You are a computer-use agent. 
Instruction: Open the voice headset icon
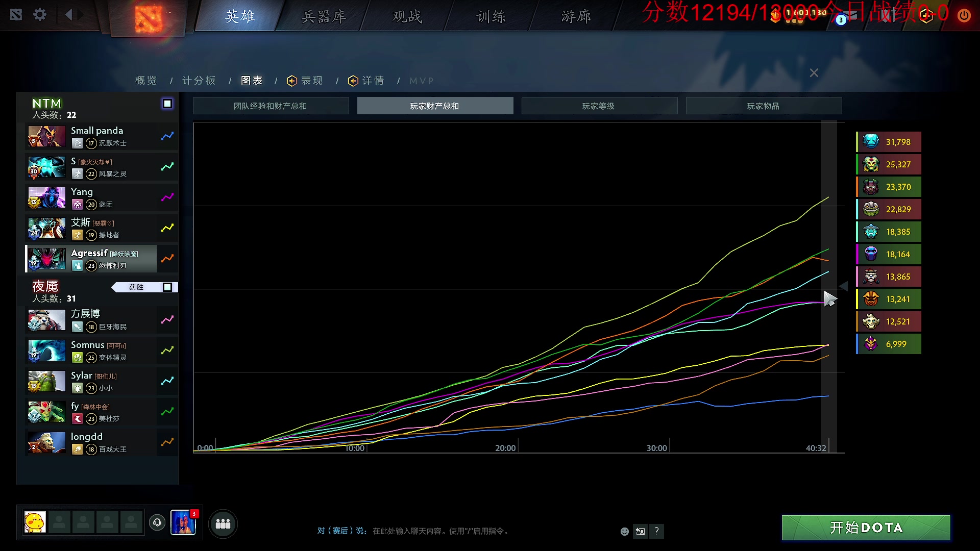click(x=157, y=522)
